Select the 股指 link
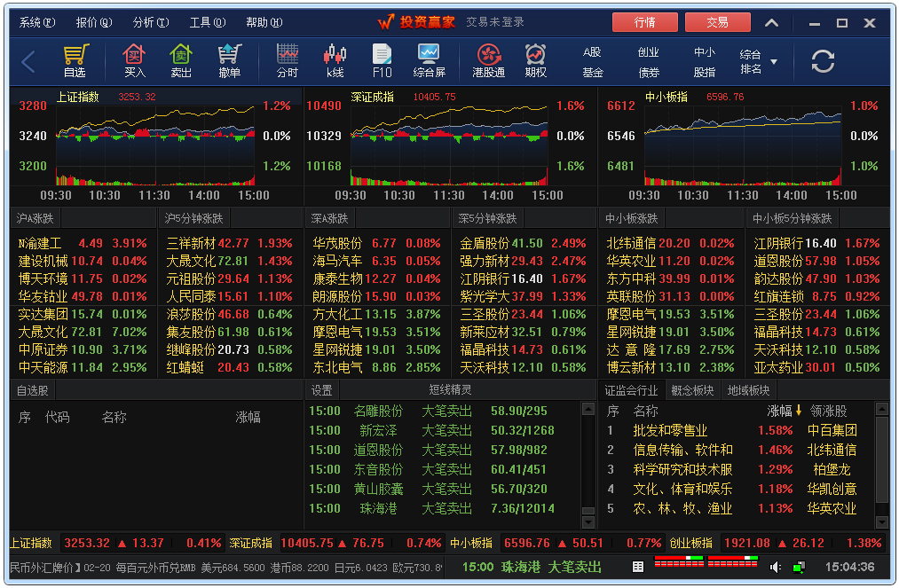 [705, 72]
